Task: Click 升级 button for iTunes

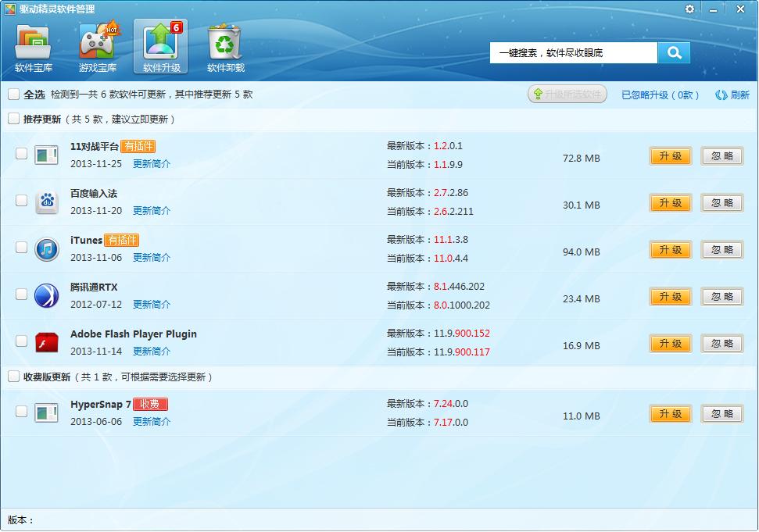Action: pyautogui.click(x=670, y=249)
